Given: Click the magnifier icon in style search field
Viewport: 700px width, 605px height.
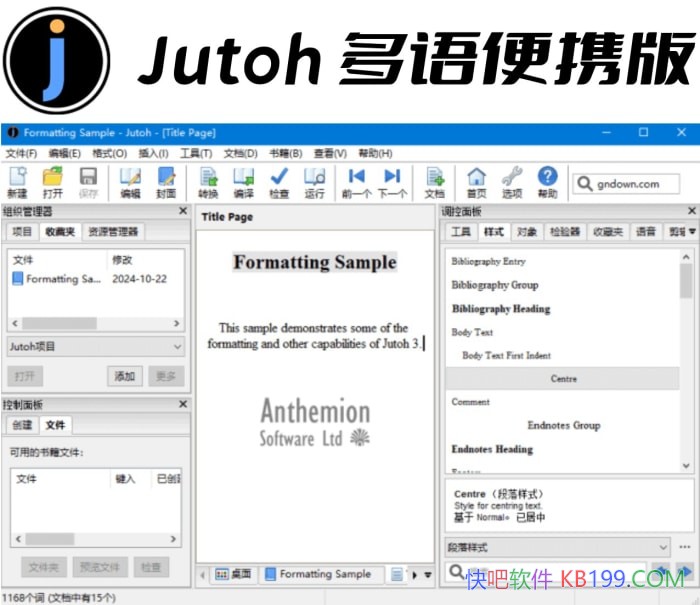Looking at the screenshot, I should click(x=457, y=572).
